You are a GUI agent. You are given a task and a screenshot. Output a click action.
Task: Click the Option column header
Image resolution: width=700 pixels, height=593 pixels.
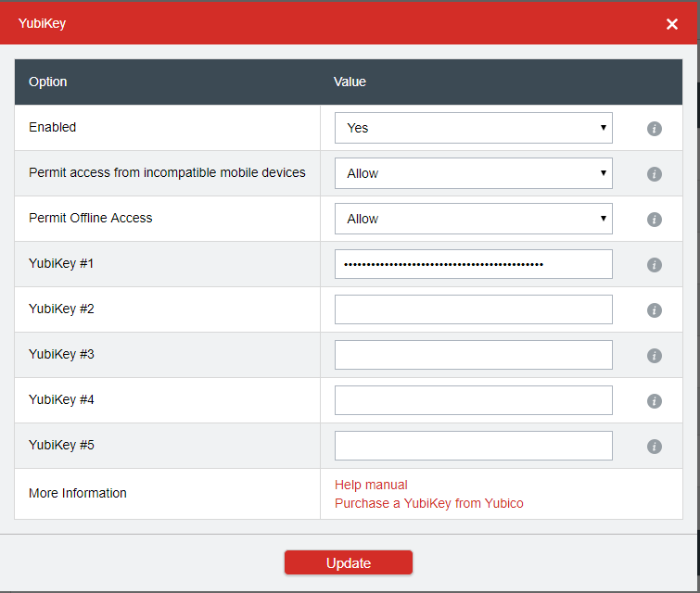pos(48,82)
